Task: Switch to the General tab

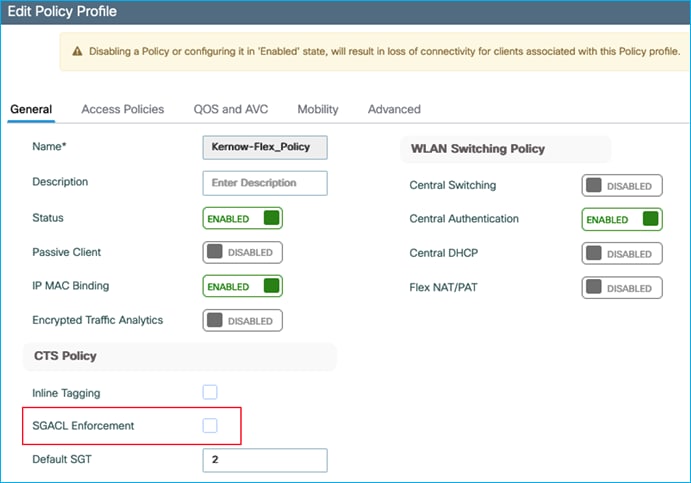Action: (31, 109)
